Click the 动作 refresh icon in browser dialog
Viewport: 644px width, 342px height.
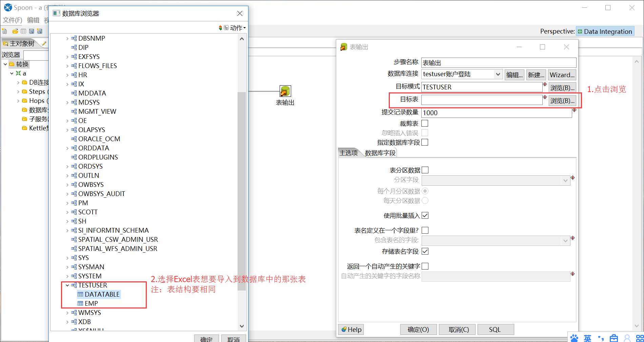coord(221,28)
